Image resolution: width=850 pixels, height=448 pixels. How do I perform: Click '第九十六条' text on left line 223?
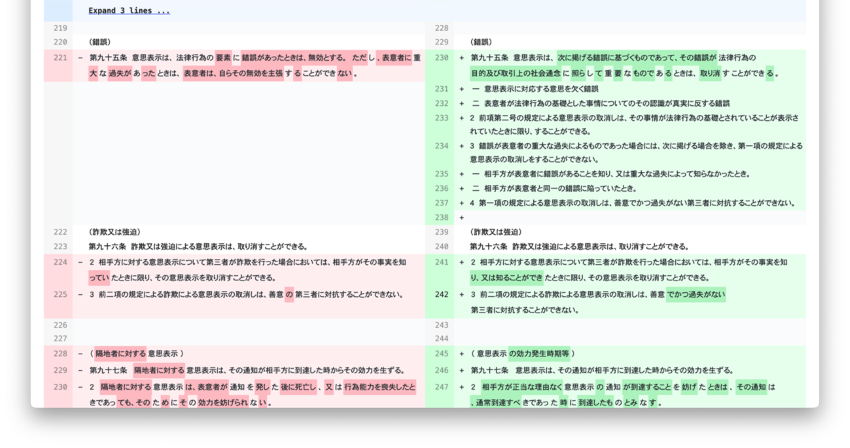107,247
